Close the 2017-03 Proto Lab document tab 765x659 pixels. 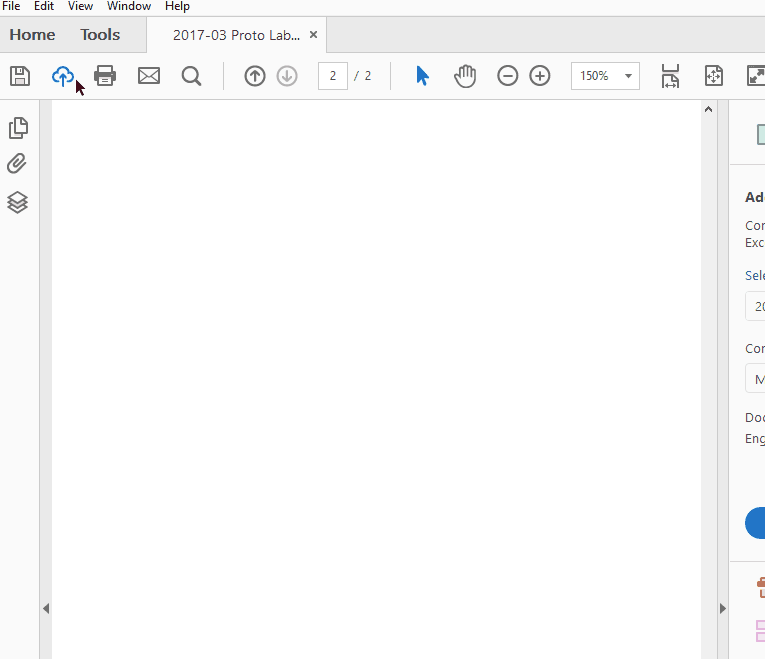pos(314,35)
